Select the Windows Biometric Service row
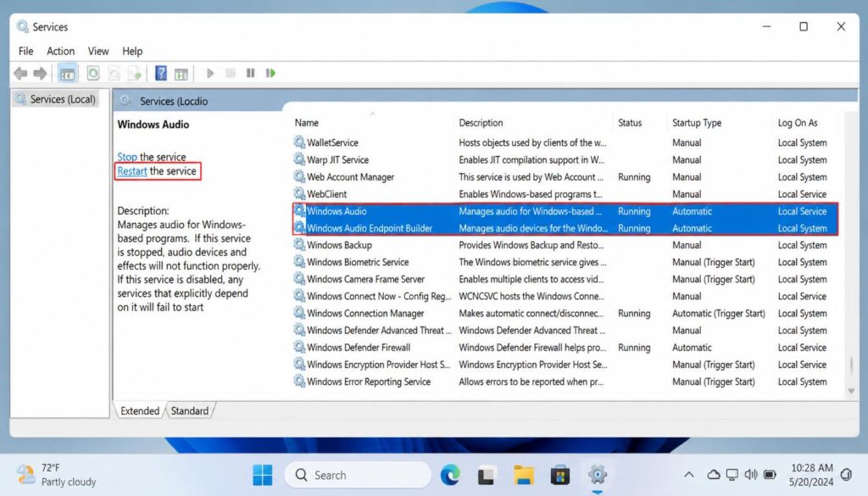This screenshot has height=496, width=868. 565,262
